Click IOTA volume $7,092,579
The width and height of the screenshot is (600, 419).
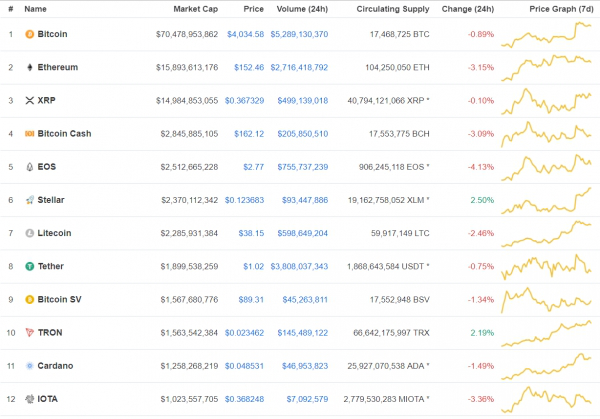[x=307, y=399]
